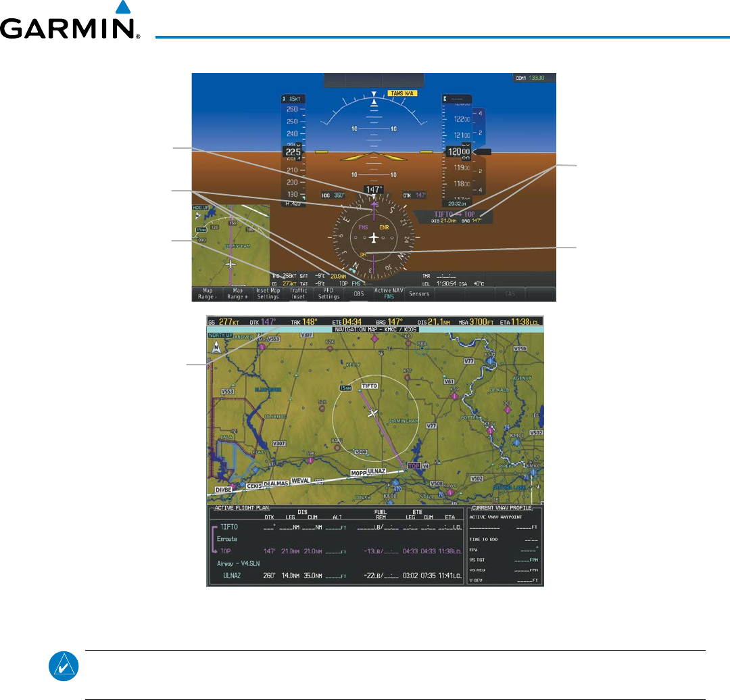
Task: Open Inset Map Settings softkey
Action: pyautogui.click(x=268, y=294)
